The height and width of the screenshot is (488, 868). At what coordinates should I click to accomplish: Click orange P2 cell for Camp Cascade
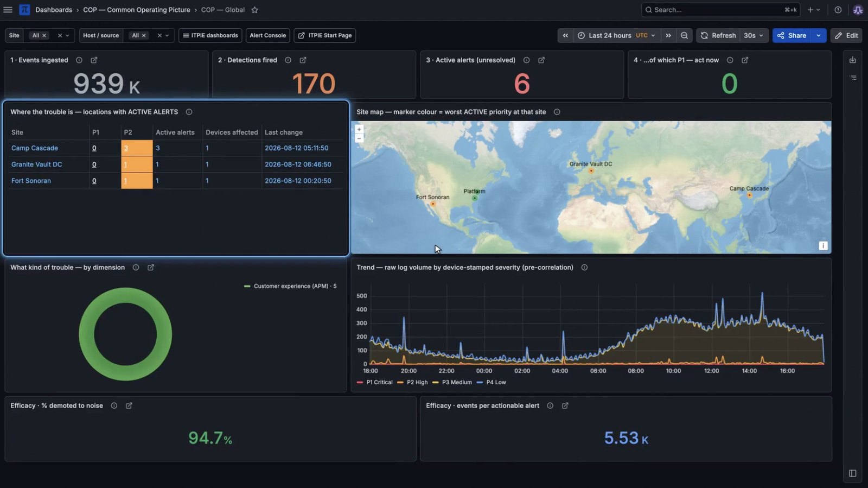click(x=137, y=148)
